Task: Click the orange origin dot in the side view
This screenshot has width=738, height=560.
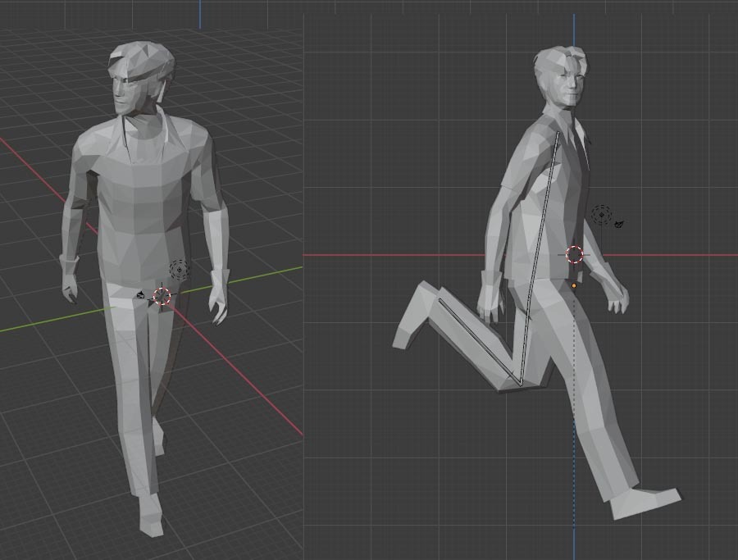Action: coord(574,285)
